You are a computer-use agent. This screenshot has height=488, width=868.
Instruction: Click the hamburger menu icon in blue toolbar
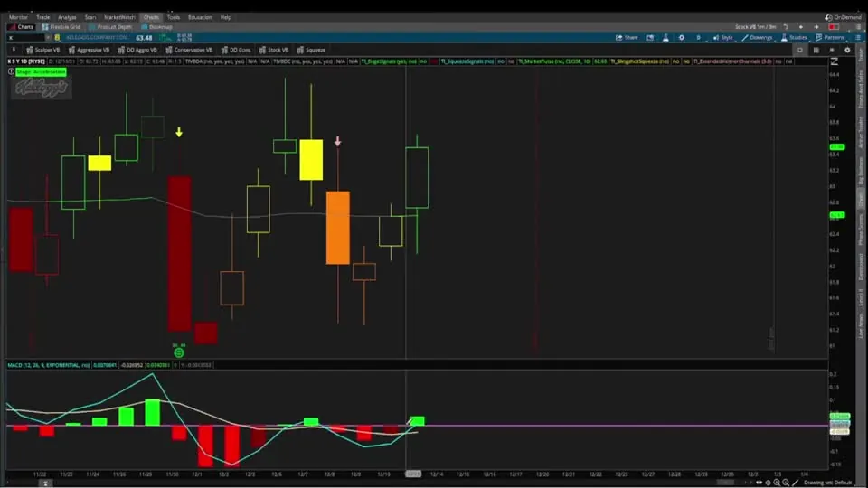857,38
